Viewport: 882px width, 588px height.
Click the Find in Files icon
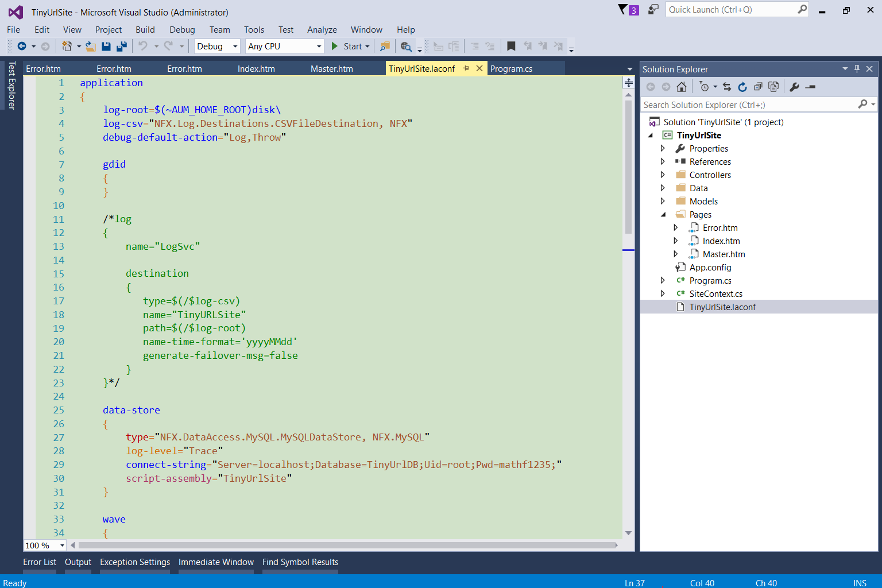coord(385,47)
